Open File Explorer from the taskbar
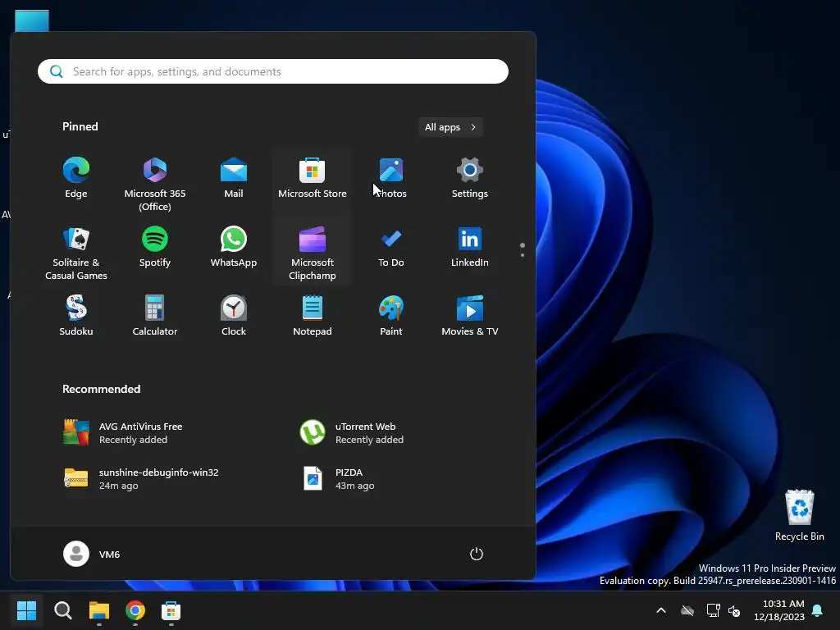Image resolution: width=840 pixels, height=630 pixels. point(99,610)
